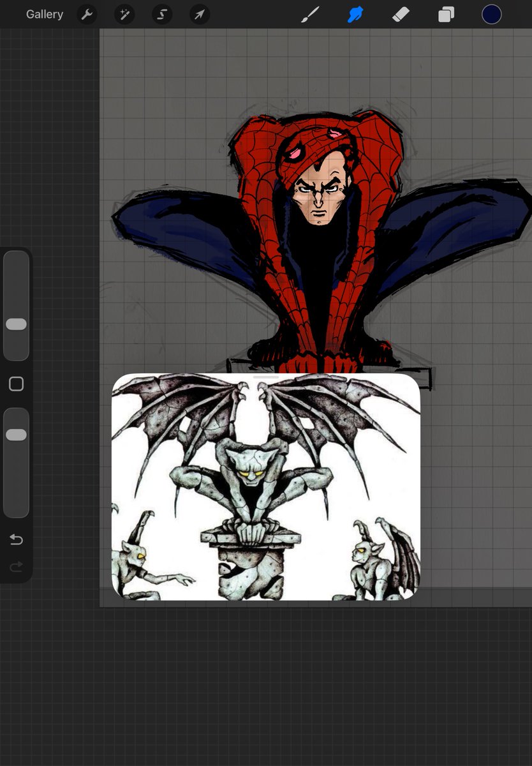Viewport: 532px width, 766px height.
Task: Tap the square modify button
Action: [x=16, y=384]
